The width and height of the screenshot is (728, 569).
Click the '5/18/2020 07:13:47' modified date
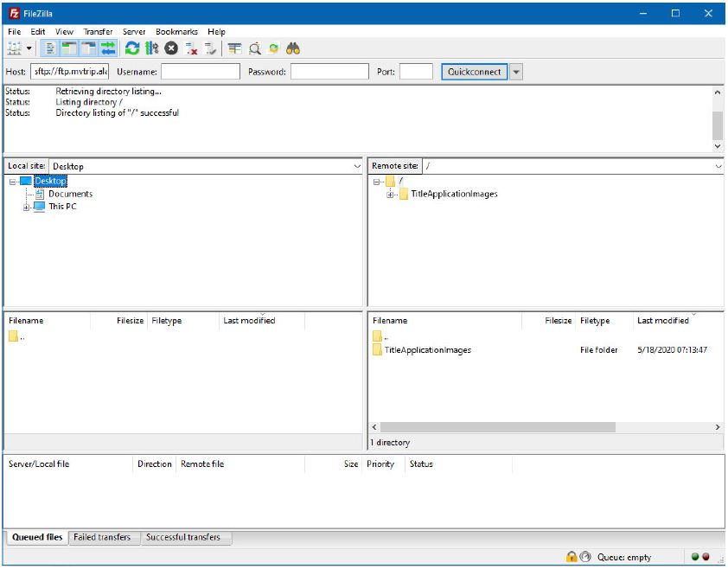pyautogui.click(x=672, y=349)
